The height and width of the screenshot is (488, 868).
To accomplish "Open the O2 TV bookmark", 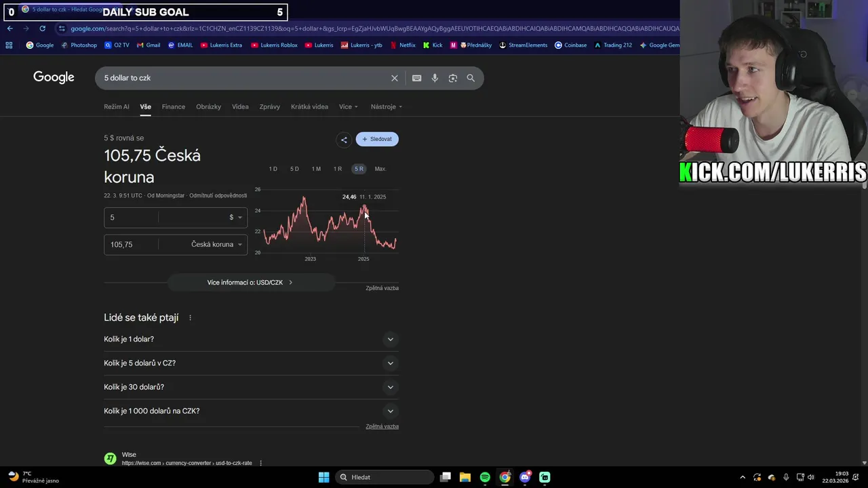I will click(x=117, y=45).
